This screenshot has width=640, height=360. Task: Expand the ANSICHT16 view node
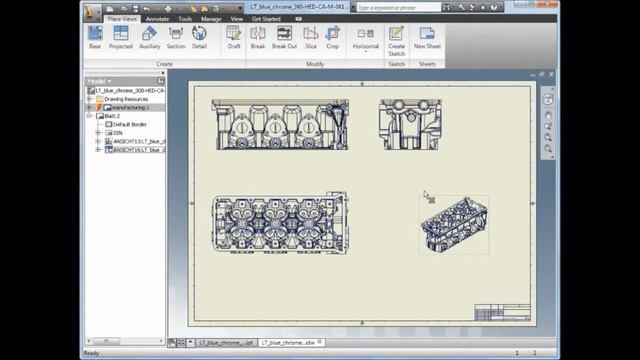[x=98, y=150]
